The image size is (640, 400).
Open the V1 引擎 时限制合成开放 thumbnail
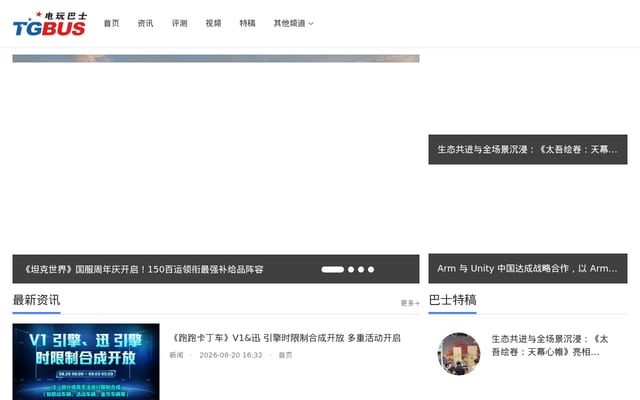tap(86, 362)
